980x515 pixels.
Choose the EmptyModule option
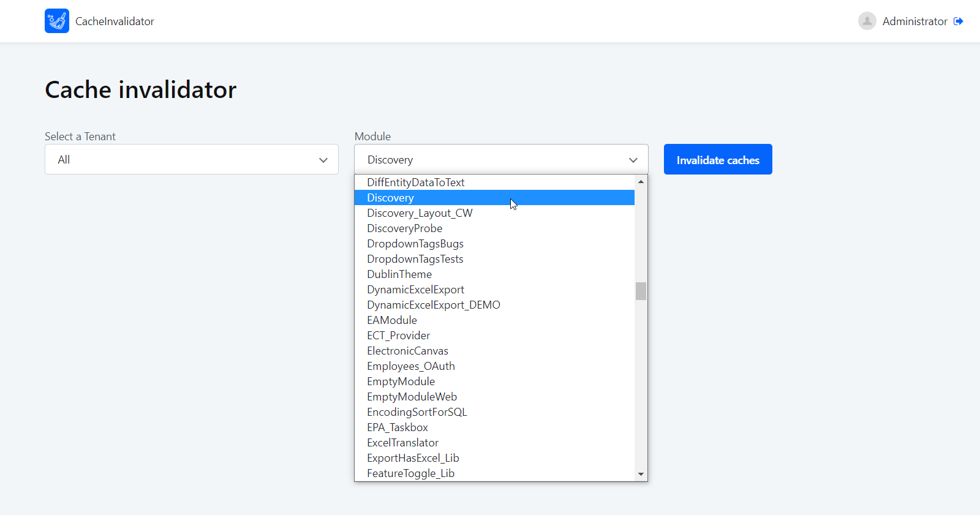[494, 382]
